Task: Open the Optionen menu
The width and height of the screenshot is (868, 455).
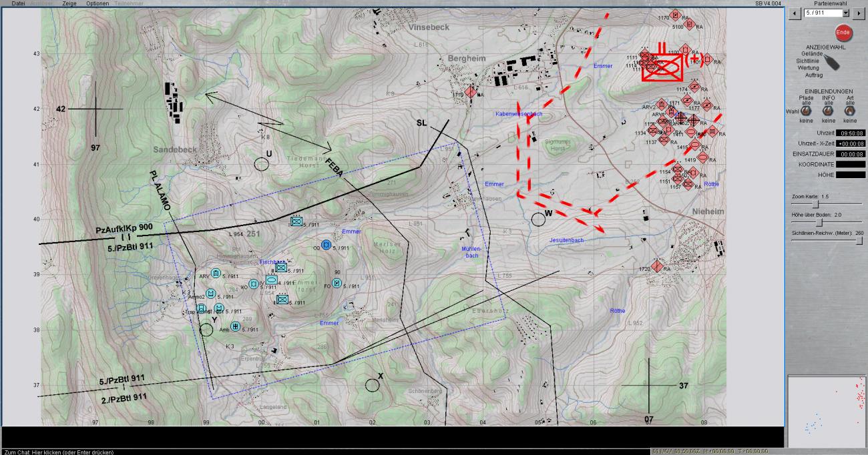Action: click(x=97, y=3)
